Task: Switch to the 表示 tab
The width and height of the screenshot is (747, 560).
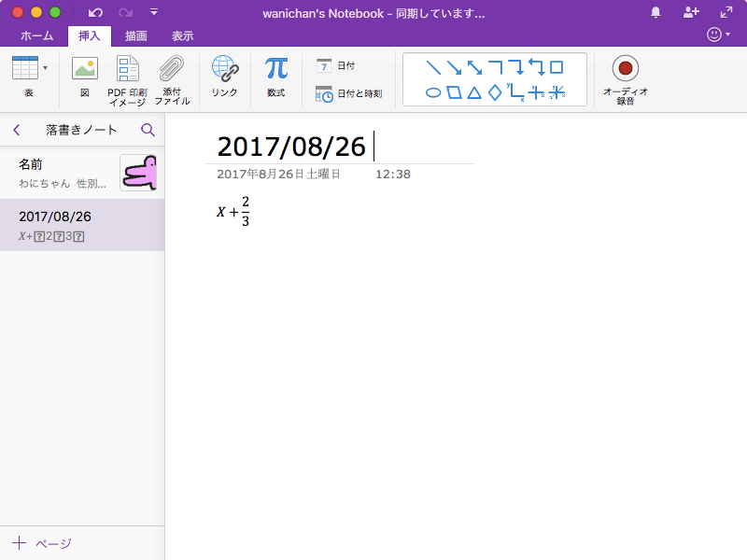Action: point(182,35)
